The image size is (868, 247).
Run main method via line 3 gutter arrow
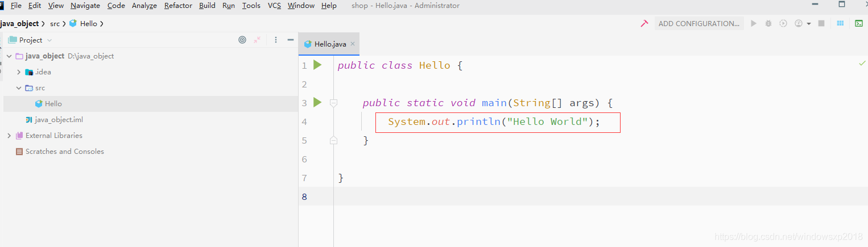coord(317,102)
